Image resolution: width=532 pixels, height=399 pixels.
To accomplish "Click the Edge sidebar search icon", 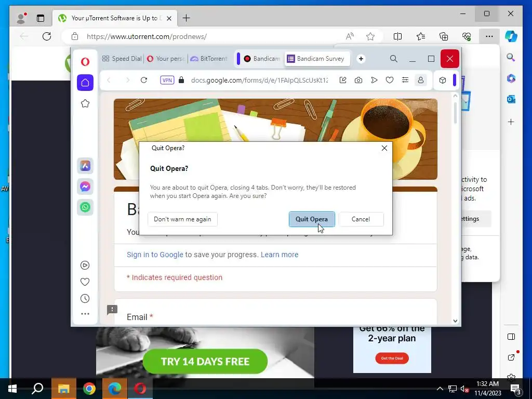I will 511,57.
